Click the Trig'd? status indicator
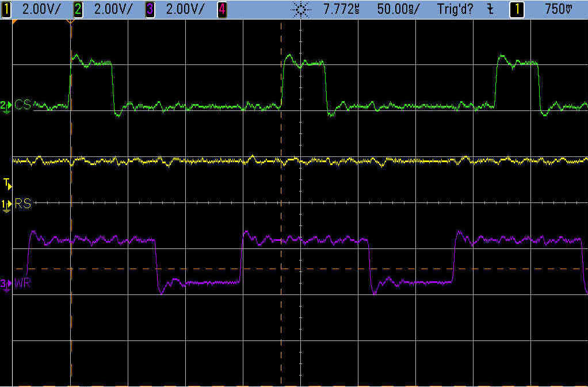This screenshot has height=387, width=588. coord(455,10)
